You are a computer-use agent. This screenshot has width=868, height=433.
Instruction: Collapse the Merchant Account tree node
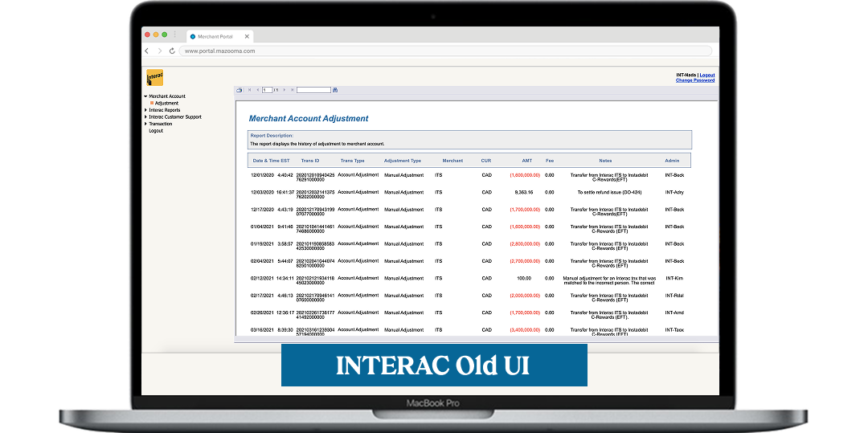145,96
